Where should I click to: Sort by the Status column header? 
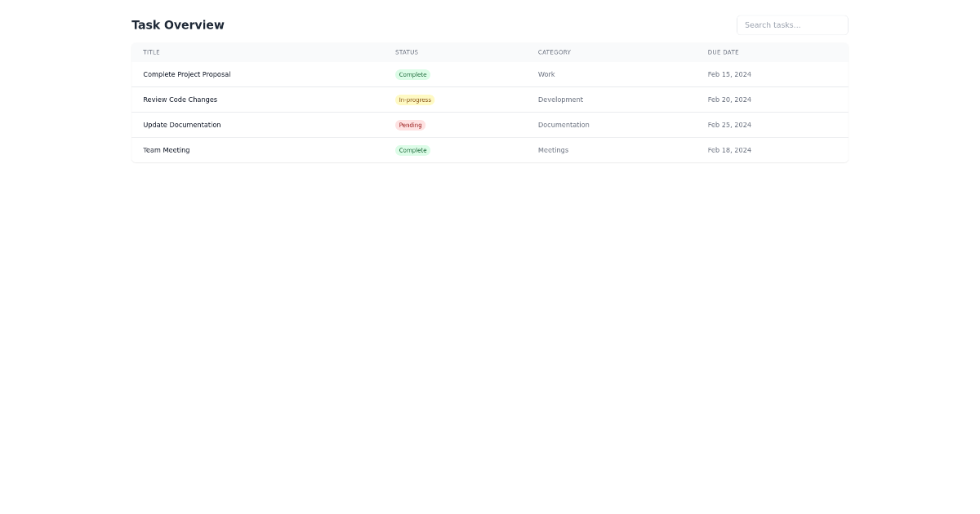coord(406,52)
